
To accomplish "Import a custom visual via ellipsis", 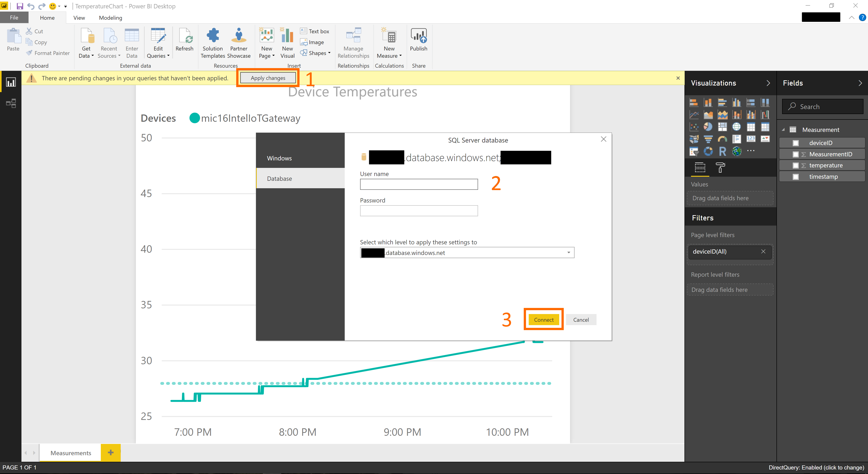I will 751,151.
